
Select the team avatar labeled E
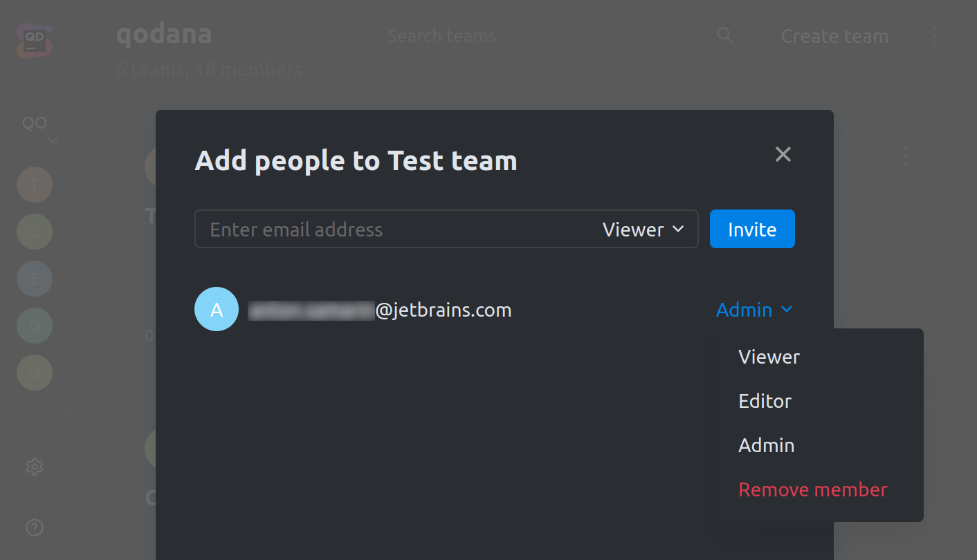point(34,279)
